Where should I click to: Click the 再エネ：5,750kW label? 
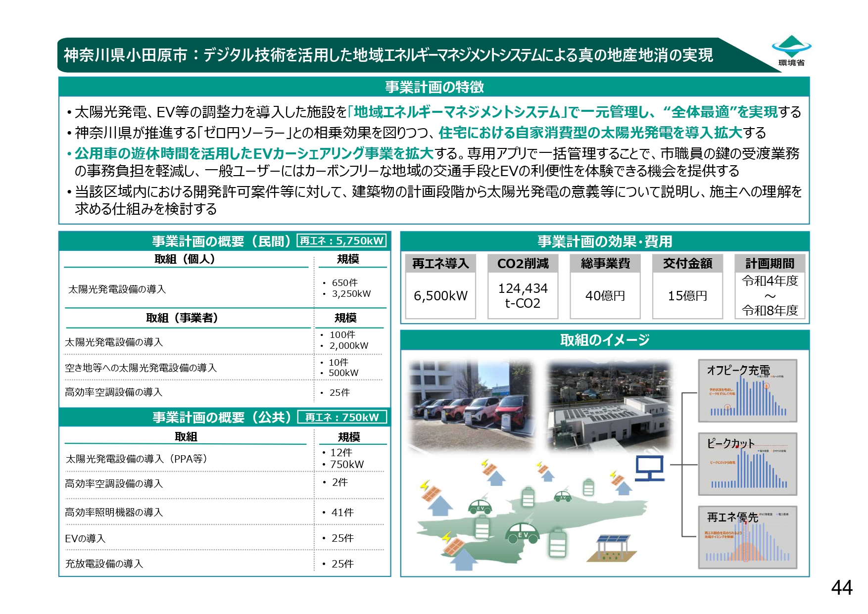pyautogui.click(x=341, y=241)
